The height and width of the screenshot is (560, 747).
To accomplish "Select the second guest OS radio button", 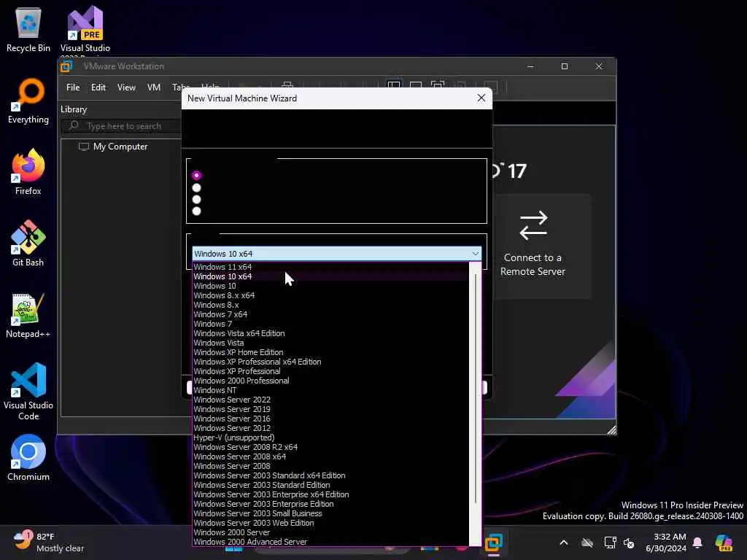I will click(196, 187).
